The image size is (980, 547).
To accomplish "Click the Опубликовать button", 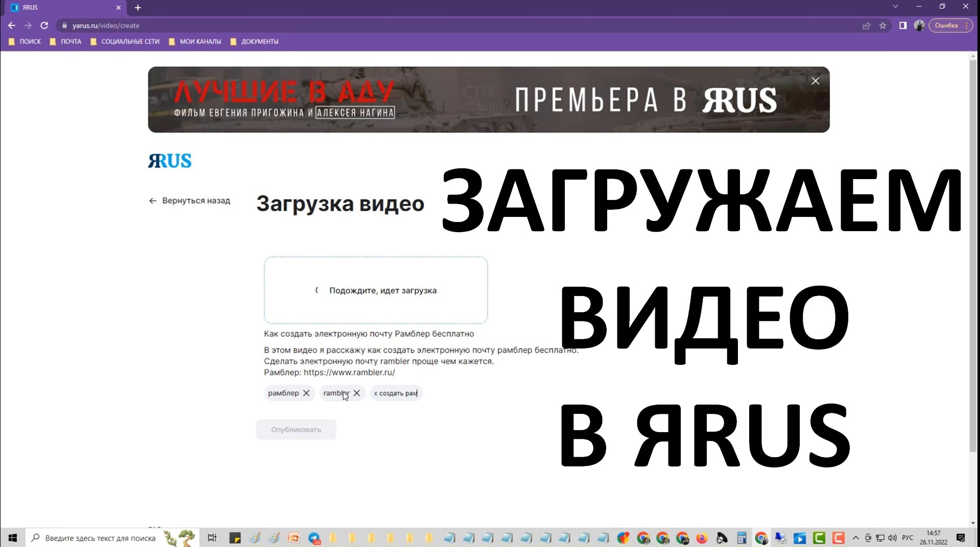I will click(x=296, y=429).
